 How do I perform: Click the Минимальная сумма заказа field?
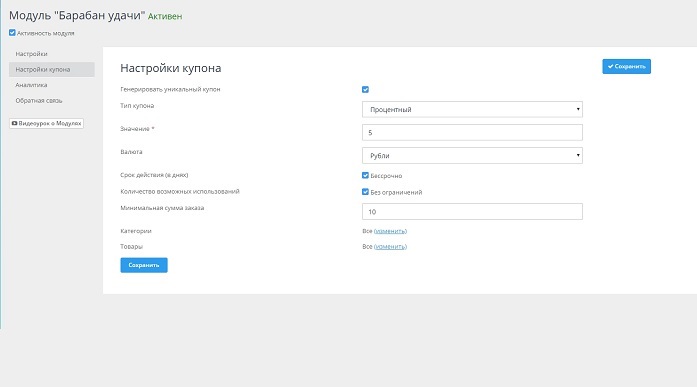(x=472, y=211)
